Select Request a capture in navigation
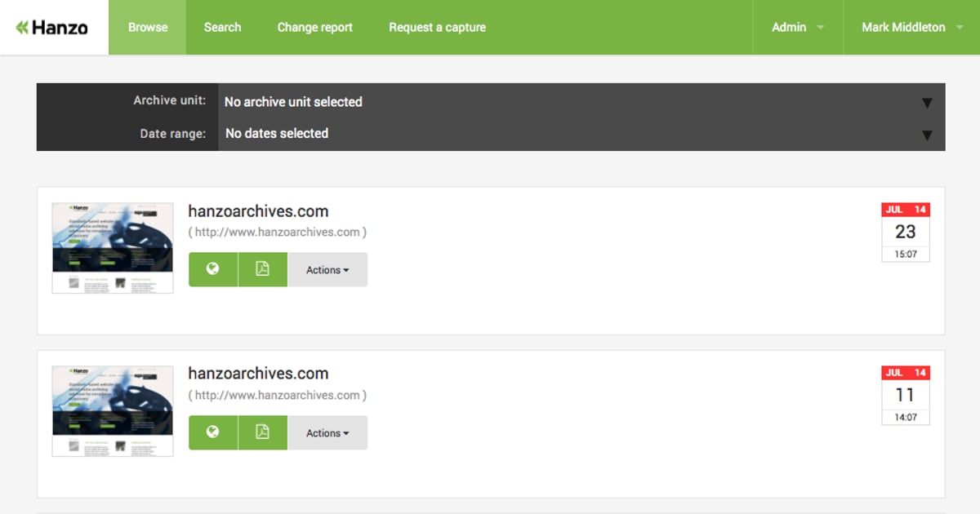 coord(437,28)
